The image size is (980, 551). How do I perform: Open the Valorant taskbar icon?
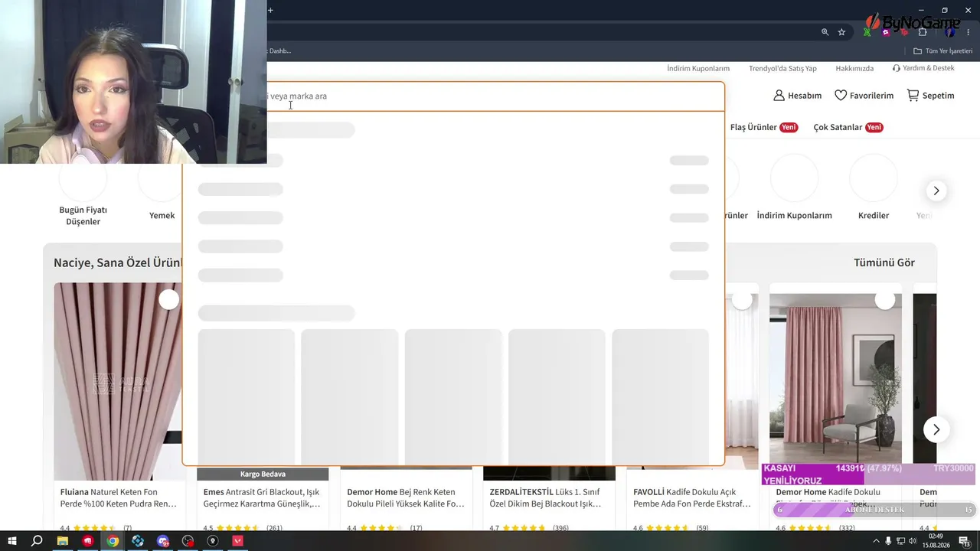238,541
